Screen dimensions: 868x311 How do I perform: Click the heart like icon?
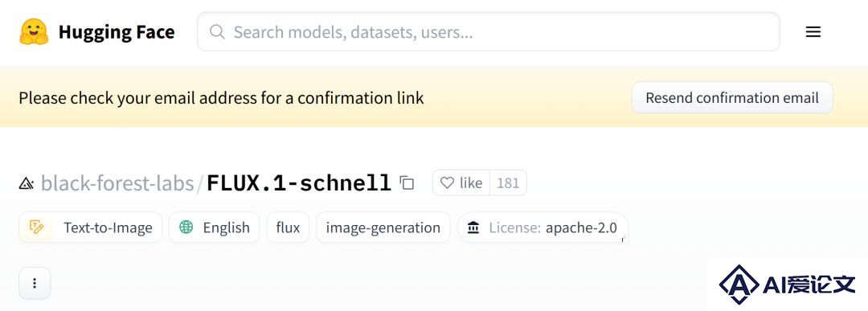(447, 182)
